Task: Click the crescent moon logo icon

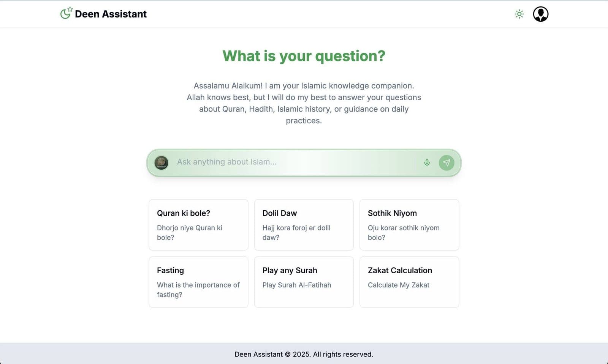Action: (66, 13)
